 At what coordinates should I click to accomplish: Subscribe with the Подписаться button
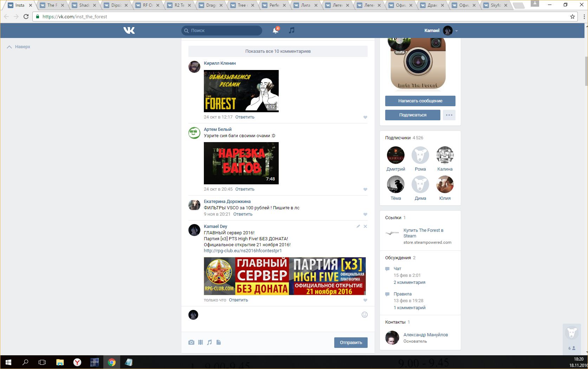pos(413,115)
